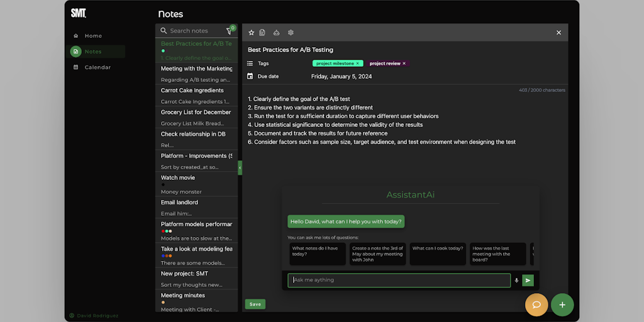
Task: Go to Home in sidebar
Action: click(x=93, y=36)
